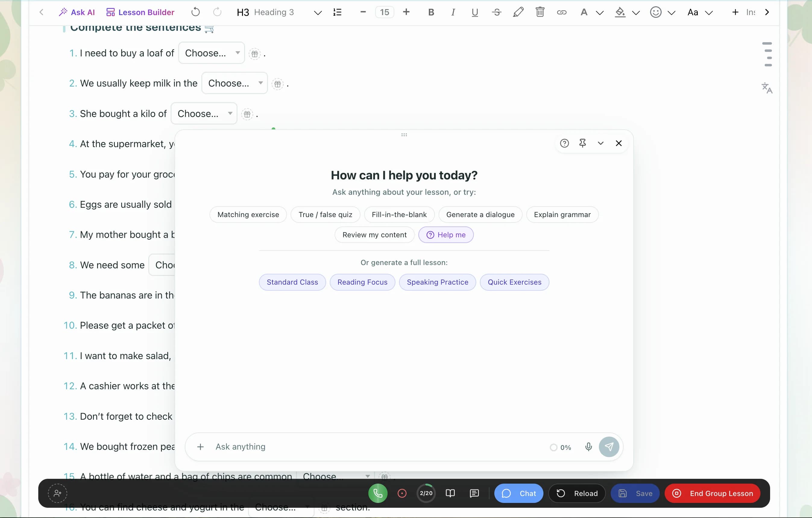
Task: Select the highlighter pen tool
Action: tap(518, 12)
